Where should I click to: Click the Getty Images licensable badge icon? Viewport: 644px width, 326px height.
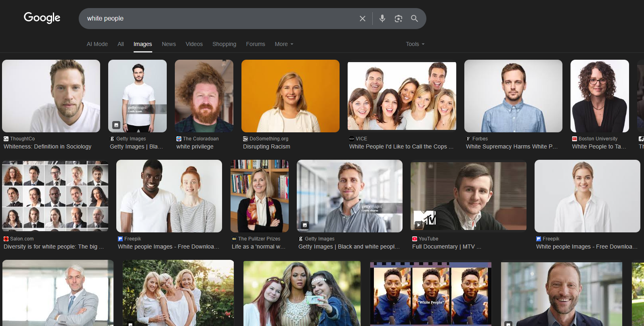click(116, 125)
